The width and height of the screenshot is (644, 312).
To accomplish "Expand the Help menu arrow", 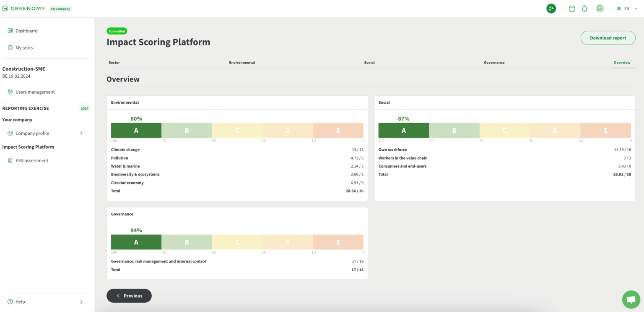I will point(81,302).
